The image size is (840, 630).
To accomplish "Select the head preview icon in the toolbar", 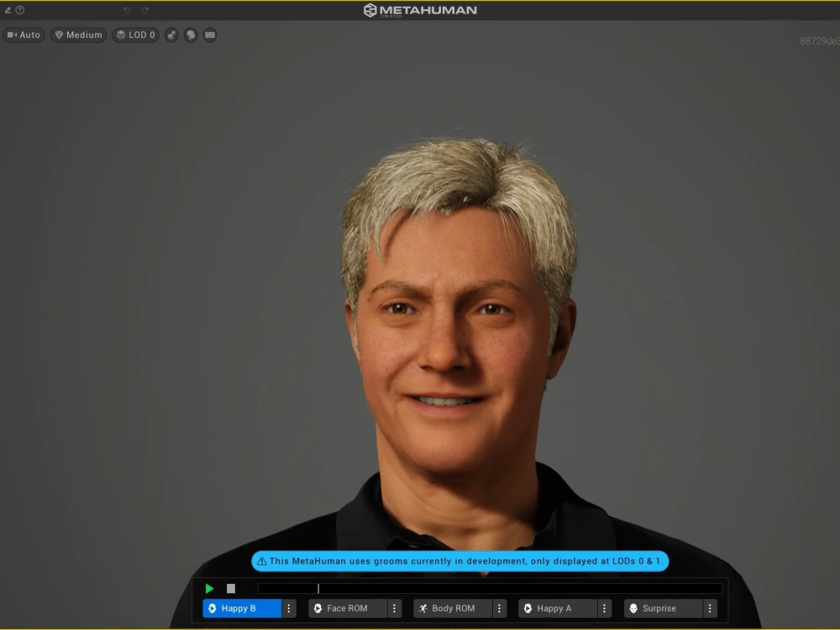I will (x=191, y=35).
